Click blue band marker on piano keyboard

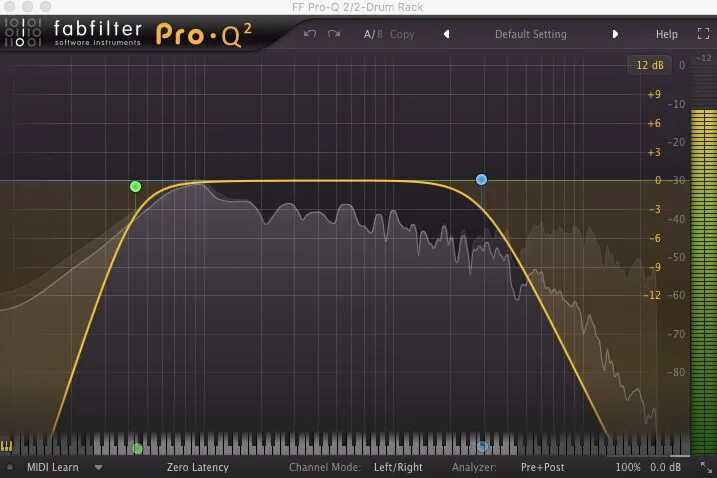click(x=482, y=447)
